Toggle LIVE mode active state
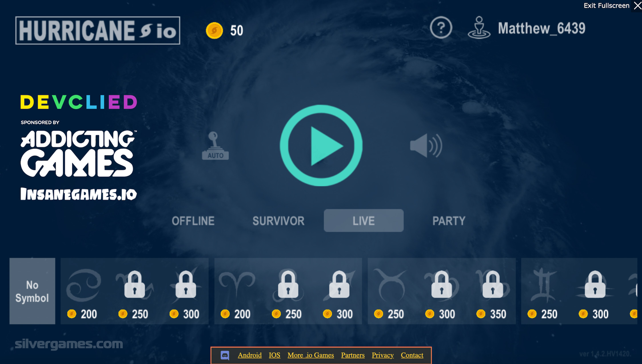The height and width of the screenshot is (364, 642). click(x=363, y=220)
